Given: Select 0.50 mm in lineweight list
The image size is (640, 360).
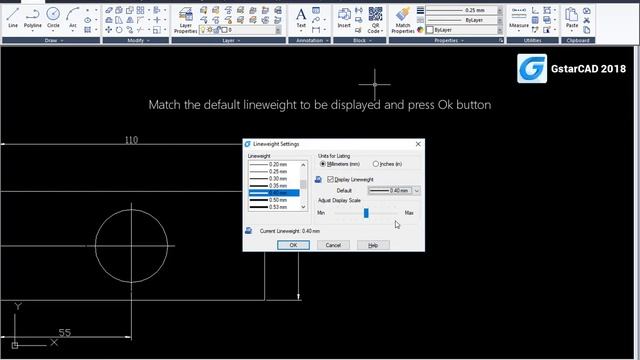Looking at the screenshot, I should coord(274,200).
